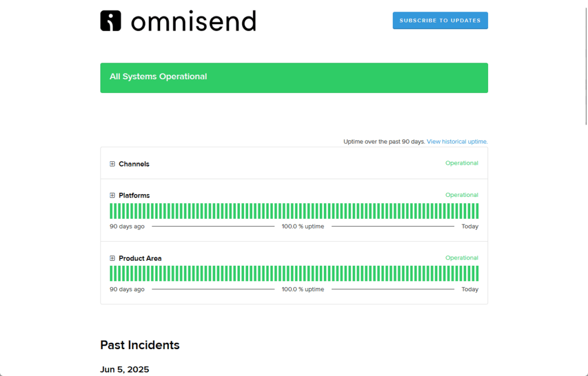588x376 pixels.
Task: Expand the Platforms group plus icon
Action: tap(112, 195)
